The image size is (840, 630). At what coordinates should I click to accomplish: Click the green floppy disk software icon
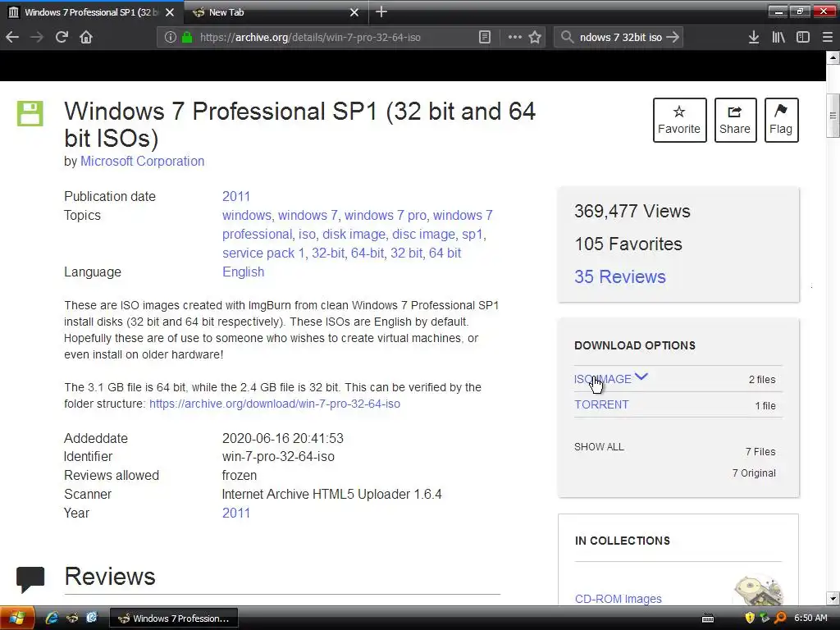point(30,113)
